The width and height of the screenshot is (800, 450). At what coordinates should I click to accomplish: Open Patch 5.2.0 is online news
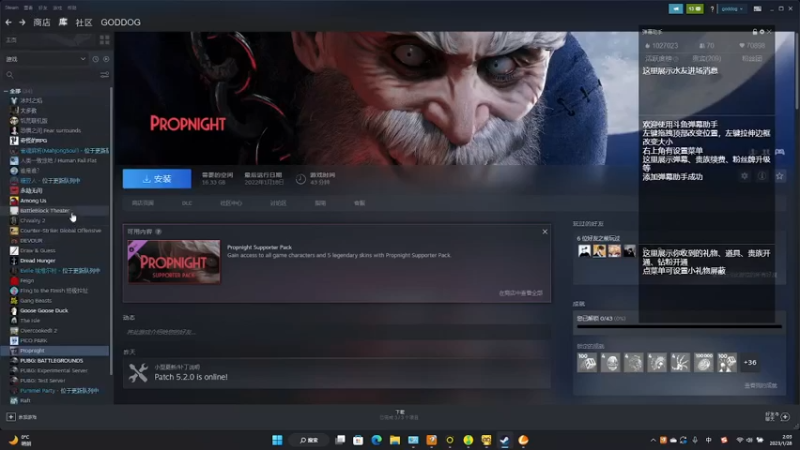191,377
